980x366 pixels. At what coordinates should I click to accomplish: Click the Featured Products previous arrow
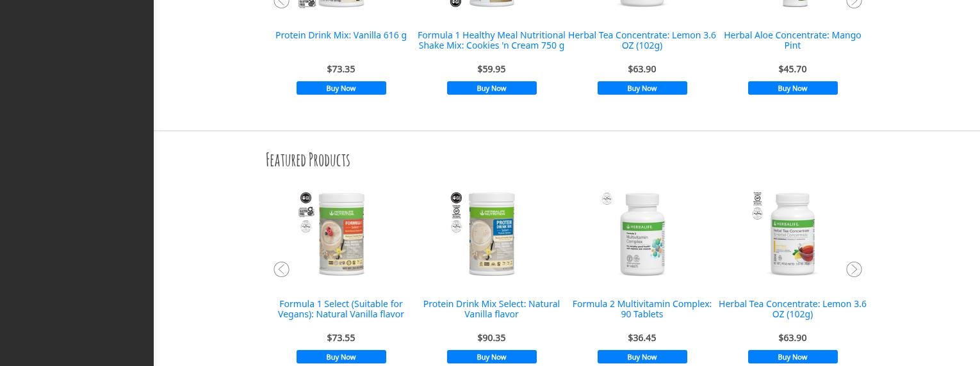[281, 269]
